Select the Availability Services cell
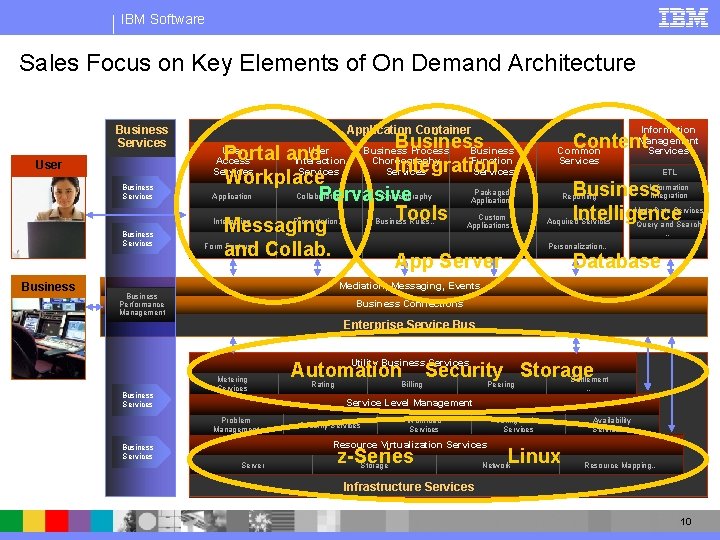The width and height of the screenshot is (720, 540). click(x=612, y=424)
